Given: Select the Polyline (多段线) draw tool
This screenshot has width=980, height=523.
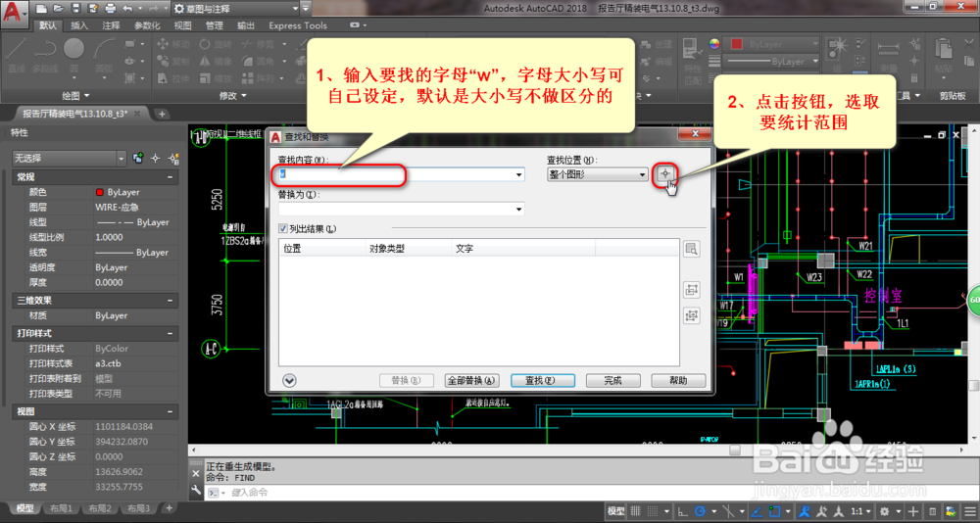Looking at the screenshot, I should click(45, 54).
